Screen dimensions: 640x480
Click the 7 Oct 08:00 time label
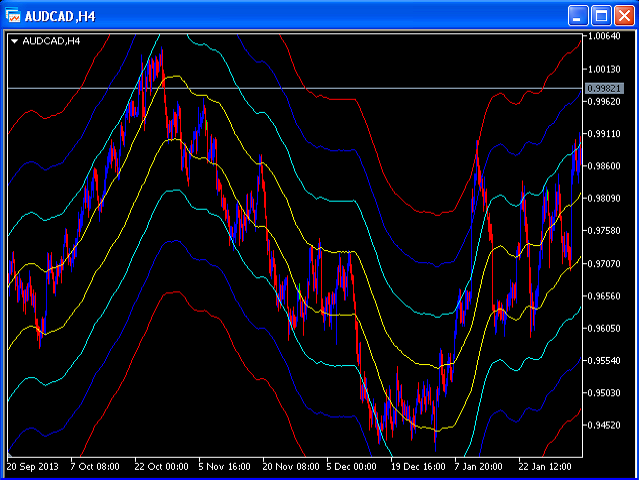(95, 466)
